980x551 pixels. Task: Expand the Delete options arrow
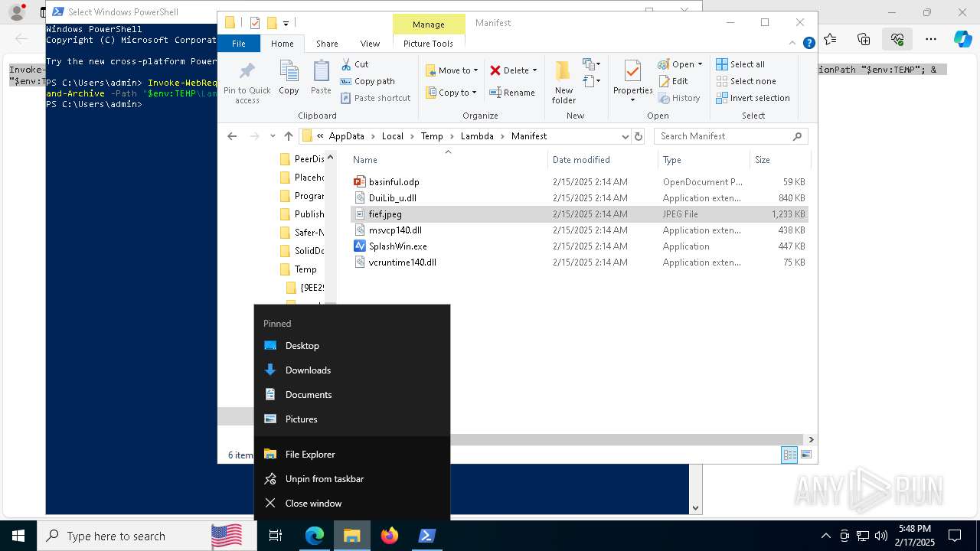tap(534, 70)
